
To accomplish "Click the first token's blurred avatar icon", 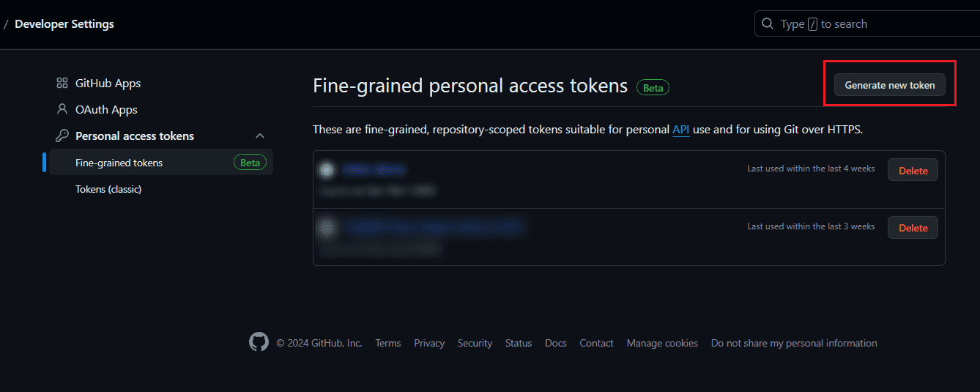I will [327, 170].
